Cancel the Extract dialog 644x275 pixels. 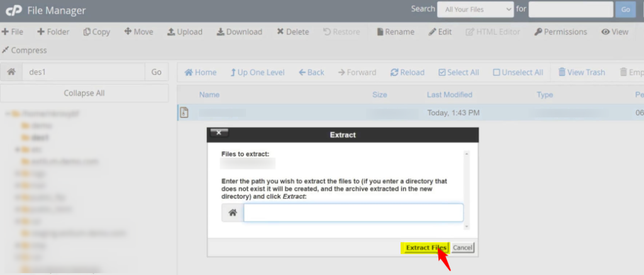tap(462, 247)
